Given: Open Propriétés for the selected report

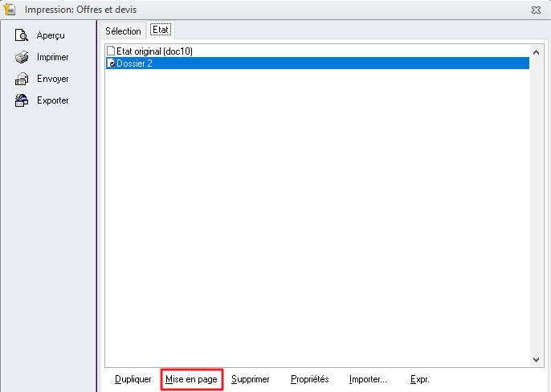Looking at the screenshot, I should (309, 379).
